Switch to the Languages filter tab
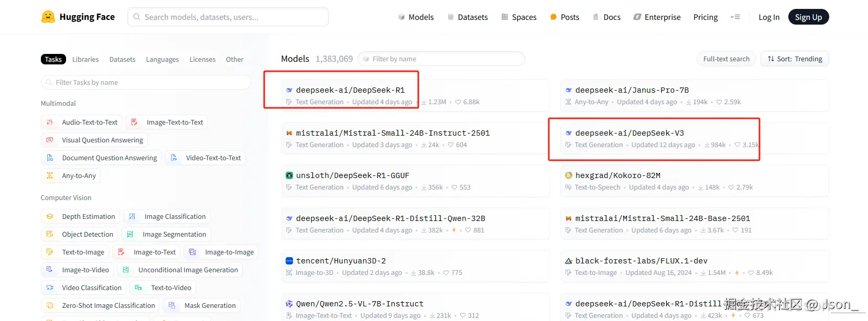 coord(162,59)
